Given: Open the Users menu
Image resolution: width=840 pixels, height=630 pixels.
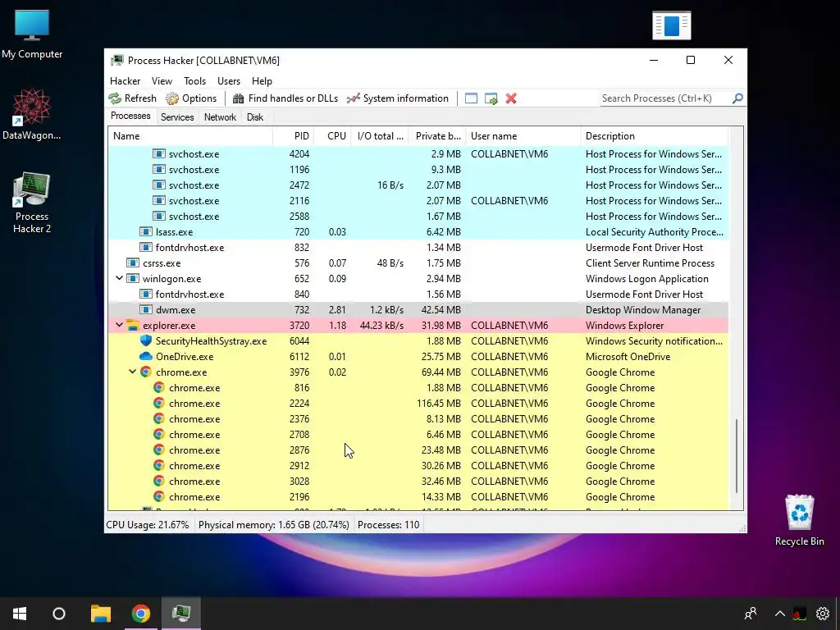Looking at the screenshot, I should pos(229,81).
